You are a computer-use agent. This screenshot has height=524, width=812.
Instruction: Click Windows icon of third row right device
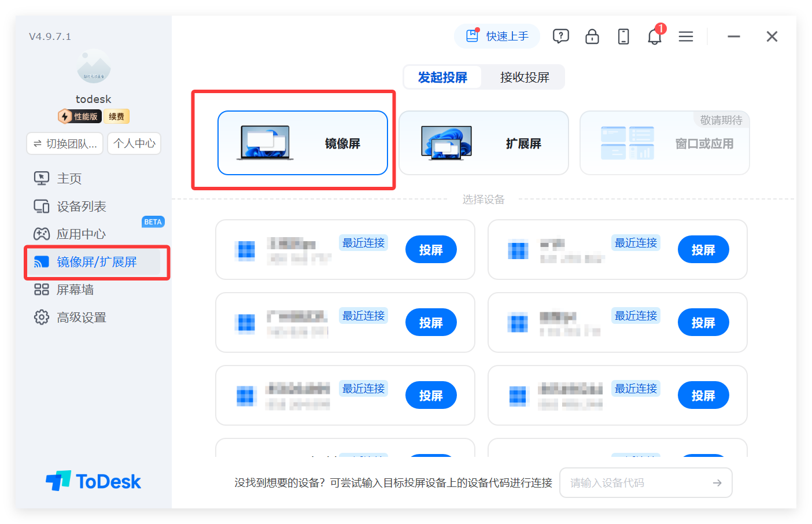pos(518,396)
